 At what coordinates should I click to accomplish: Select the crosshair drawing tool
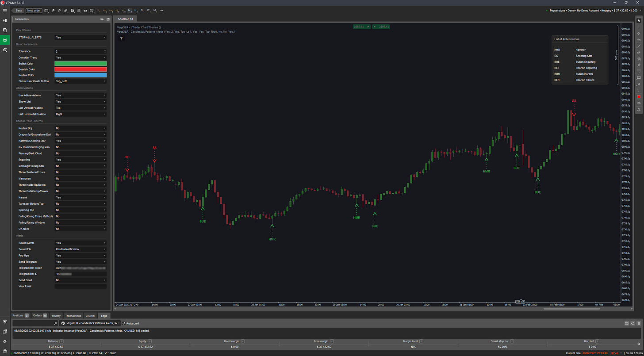639,27
